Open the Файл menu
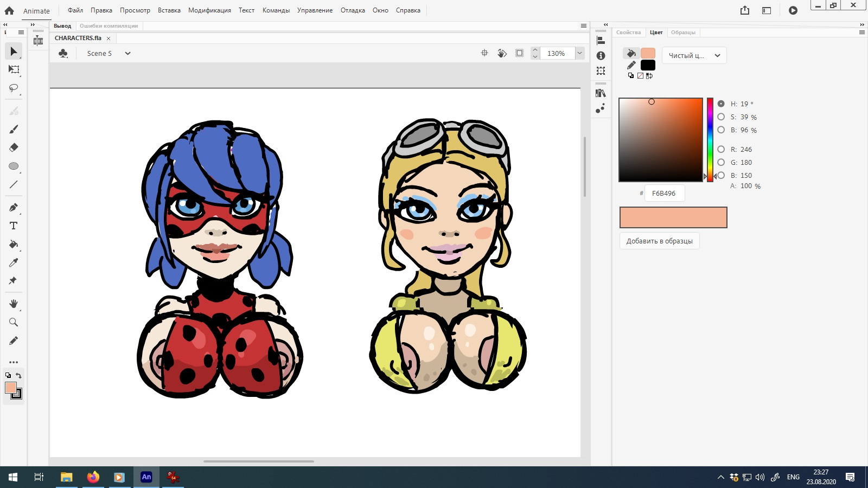Viewport: 868px width, 488px height. coord(75,10)
